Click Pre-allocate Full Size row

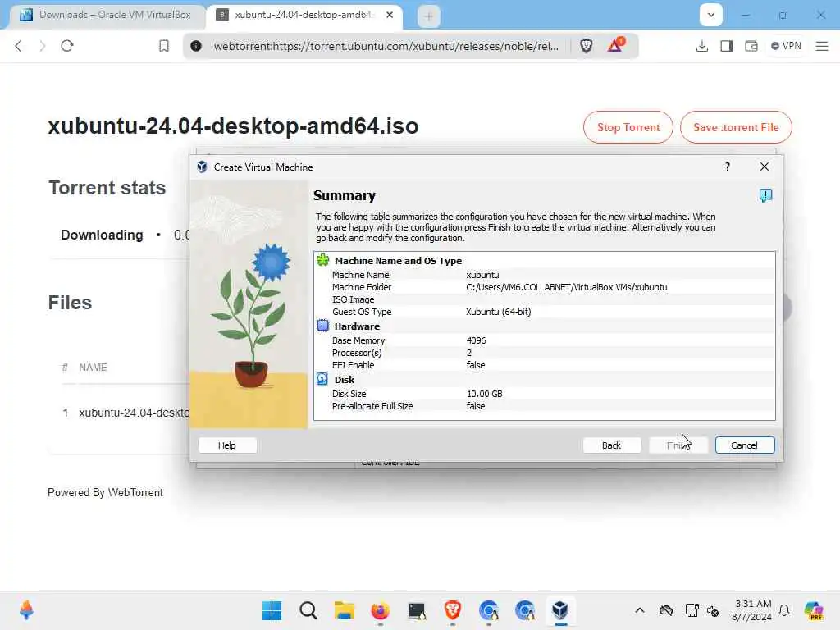tap(545, 406)
